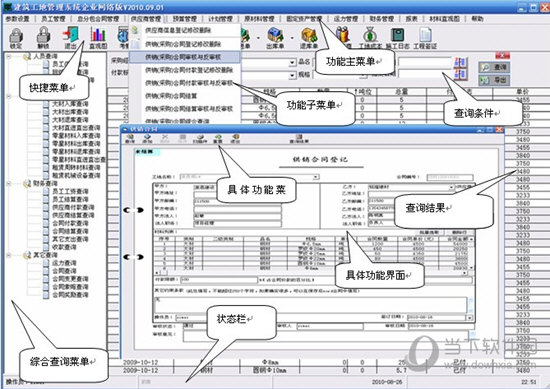Collapse the 其它查询 tree node

point(8,255)
